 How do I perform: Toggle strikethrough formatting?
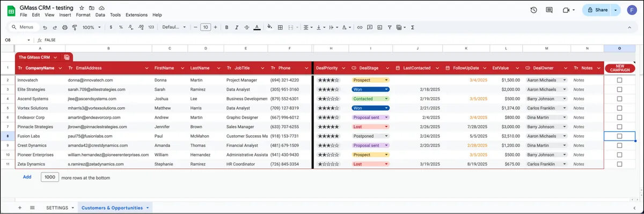tap(247, 27)
